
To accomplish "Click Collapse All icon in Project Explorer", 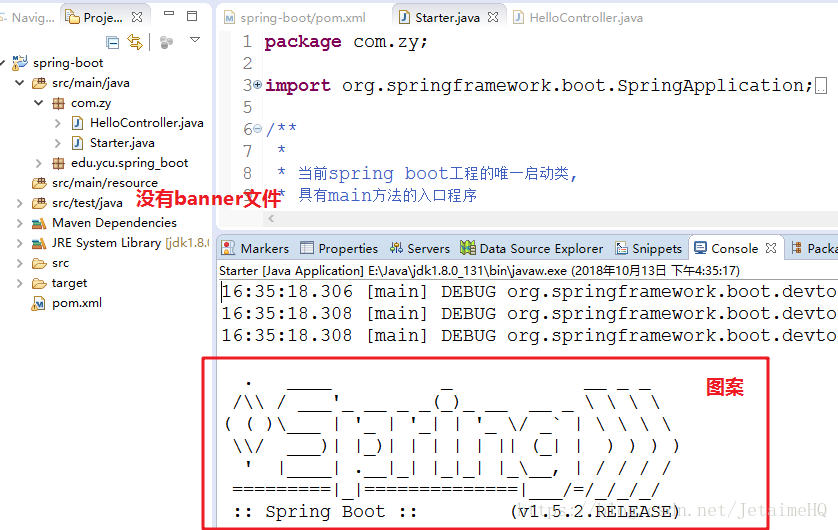I will (x=112, y=42).
